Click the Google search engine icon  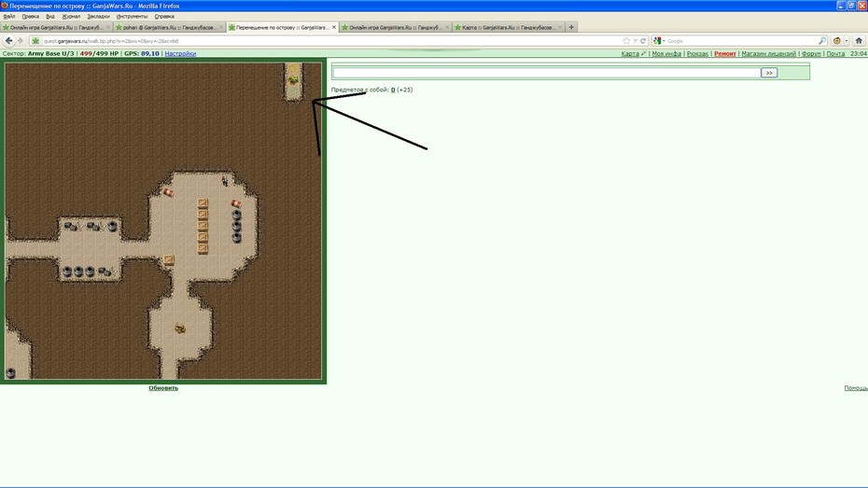point(657,41)
